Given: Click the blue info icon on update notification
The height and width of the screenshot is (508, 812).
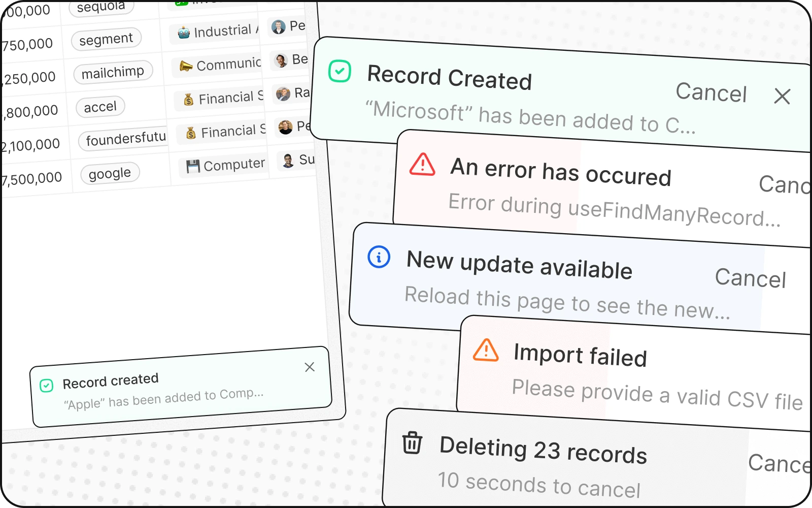Looking at the screenshot, I should (379, 257).
